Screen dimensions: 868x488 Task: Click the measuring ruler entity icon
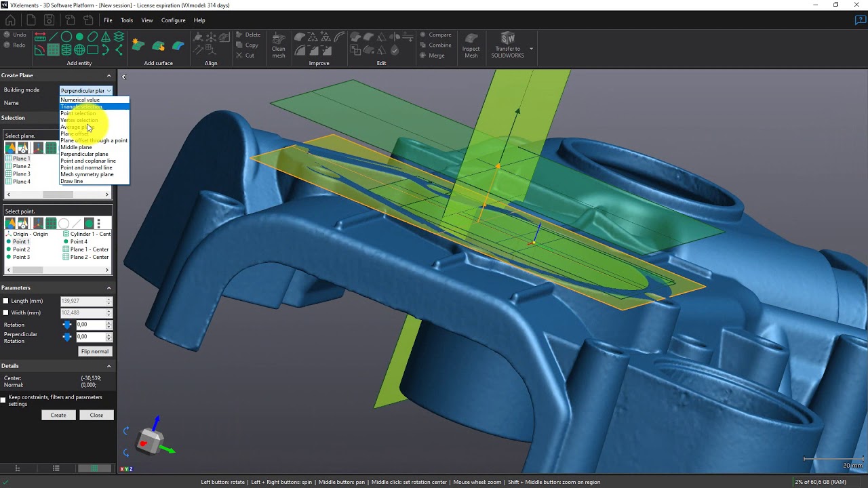tap(40, 37)
